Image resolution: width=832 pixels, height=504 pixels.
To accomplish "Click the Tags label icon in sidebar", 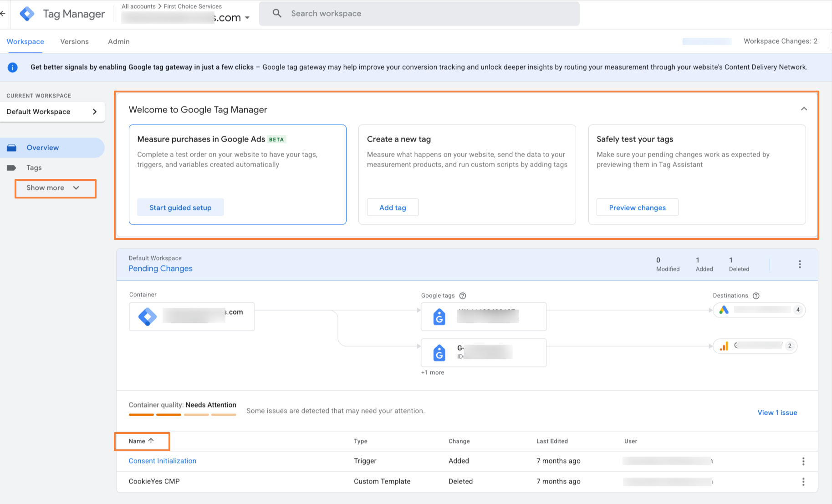I will 12,168.
